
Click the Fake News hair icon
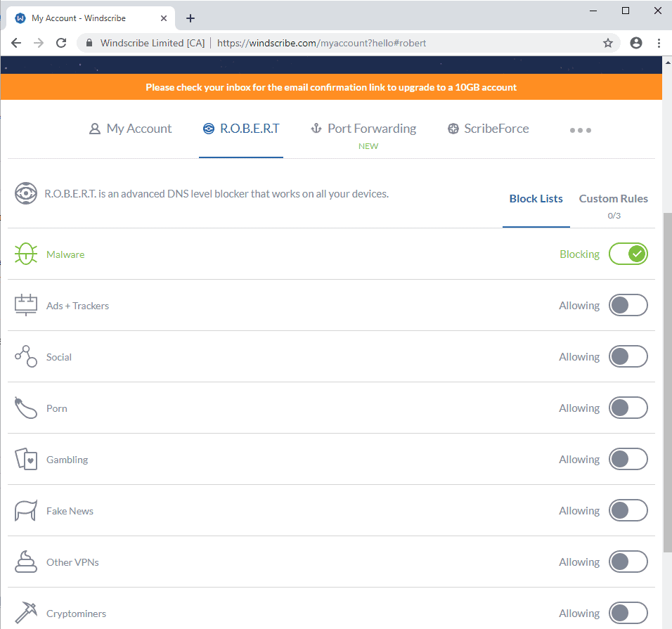[26, 511]
